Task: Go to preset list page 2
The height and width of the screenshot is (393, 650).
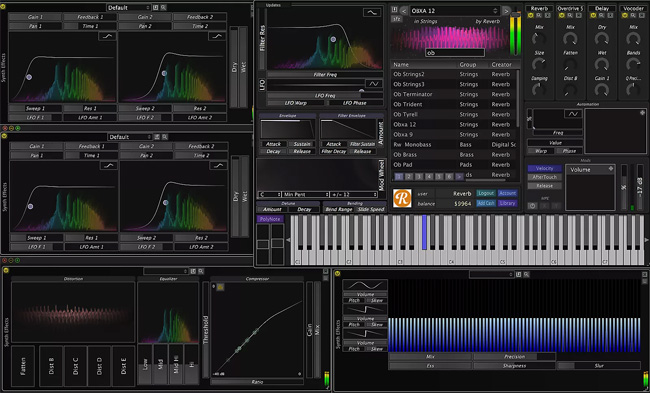Action: [x=409, y=177]
